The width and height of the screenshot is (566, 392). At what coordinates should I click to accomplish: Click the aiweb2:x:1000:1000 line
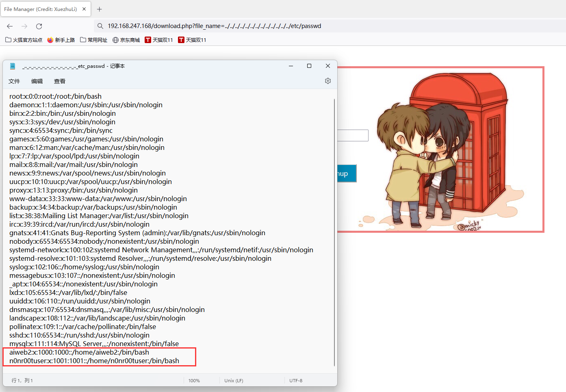coord(79,352)
